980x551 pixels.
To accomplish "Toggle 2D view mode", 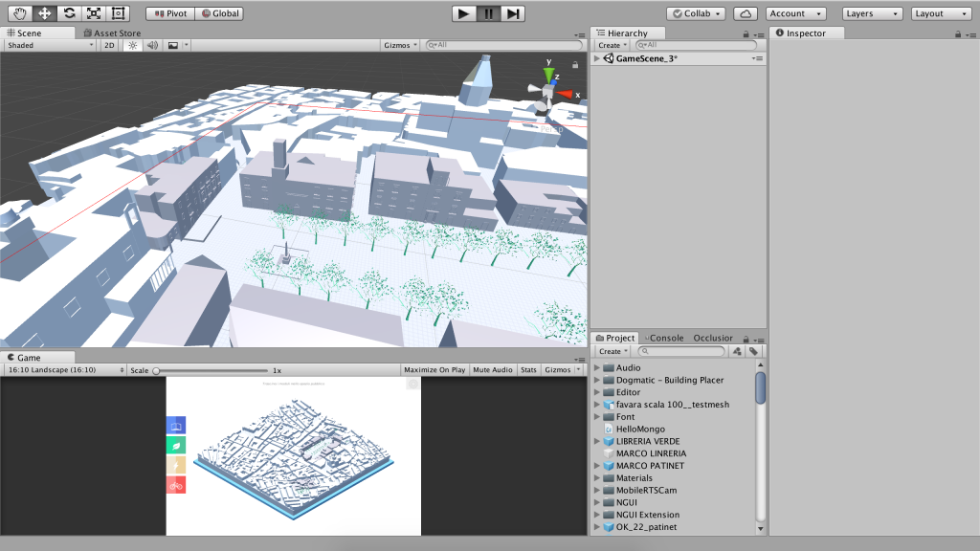I will click(109, 45).
